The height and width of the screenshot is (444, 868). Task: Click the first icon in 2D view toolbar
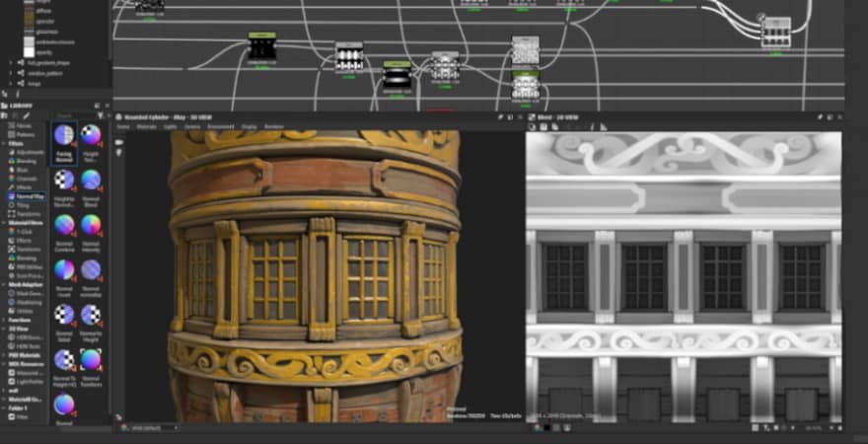click(x=532, y=126)
